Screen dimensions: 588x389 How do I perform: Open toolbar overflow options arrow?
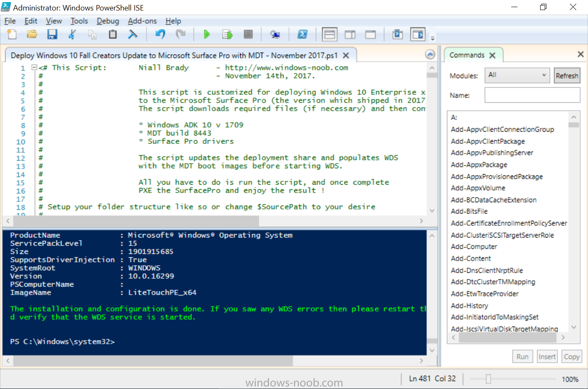click(x=433, y=38)
